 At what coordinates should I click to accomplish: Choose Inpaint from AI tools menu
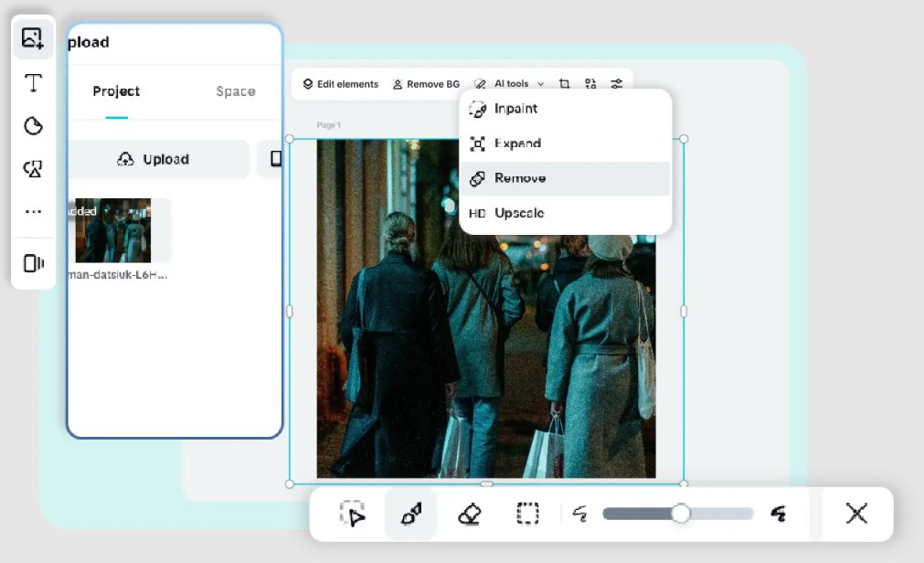click(x=515, y=109)
